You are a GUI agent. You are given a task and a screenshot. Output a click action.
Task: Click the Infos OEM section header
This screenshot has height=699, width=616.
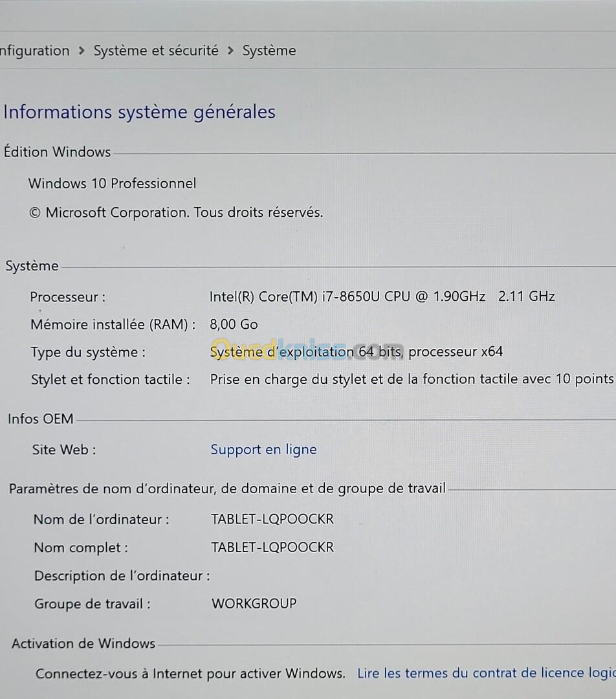pyautogui.click(x=41, y=419)
